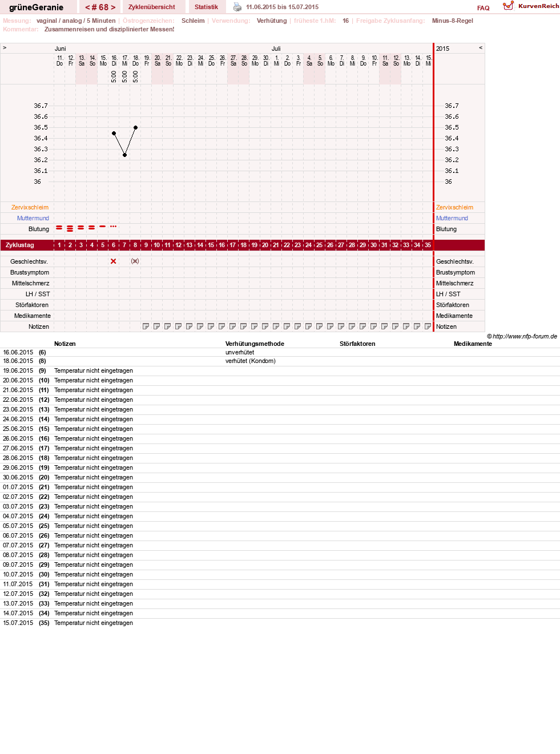Screen dimensions: 560x754
Task: Click the Verhütungsmethode column header
Action: 255,344
